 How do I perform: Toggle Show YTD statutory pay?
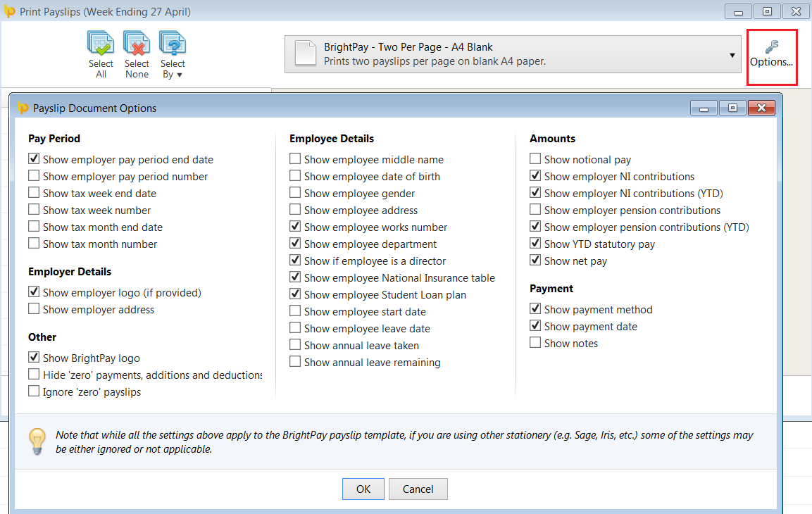535,244
